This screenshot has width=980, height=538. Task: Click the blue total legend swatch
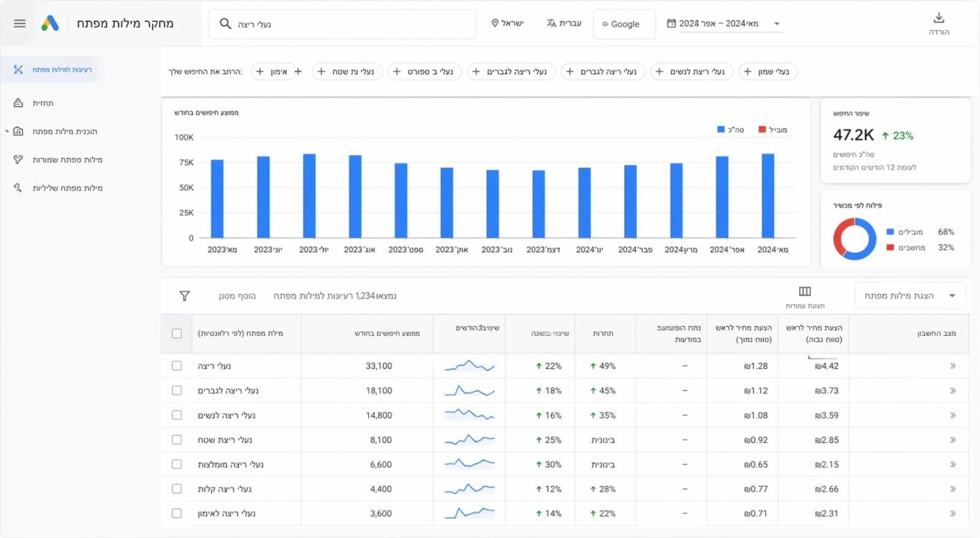(x=721, y=129)
